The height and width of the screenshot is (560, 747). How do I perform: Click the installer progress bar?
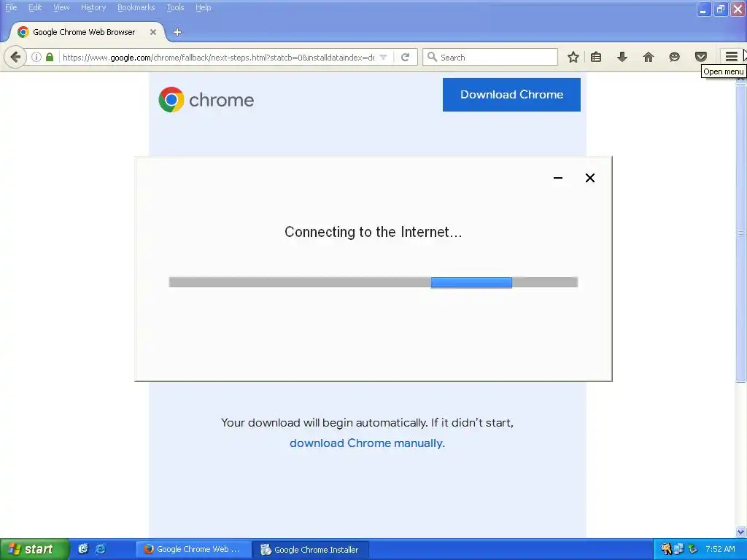pos(373,282)
